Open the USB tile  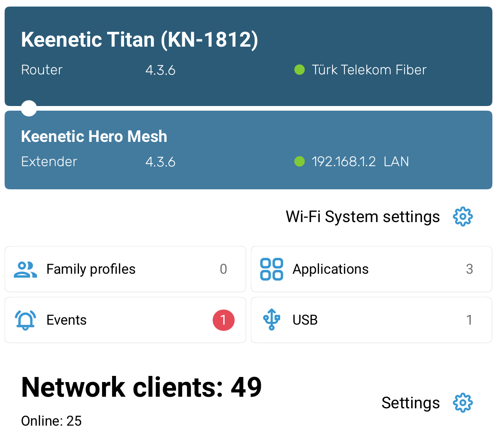tap(371, 320)
